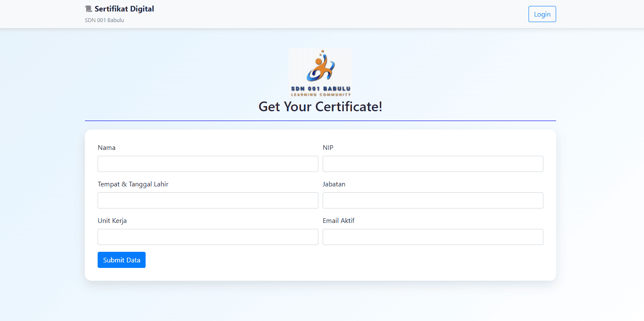Image resolution: width=644 pixels, height=321 pixels.
Task: Click into the Jabatan input box
Action: point(433,200)
